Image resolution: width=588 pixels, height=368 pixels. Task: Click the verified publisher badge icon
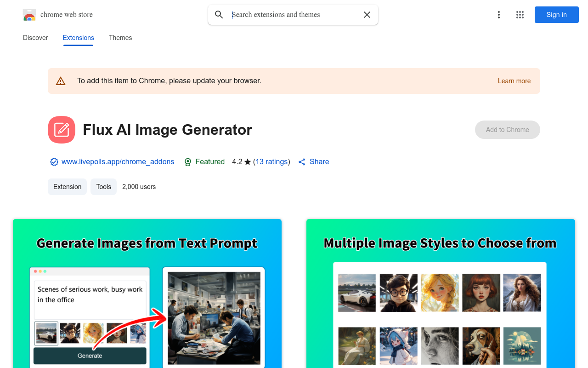54,162
